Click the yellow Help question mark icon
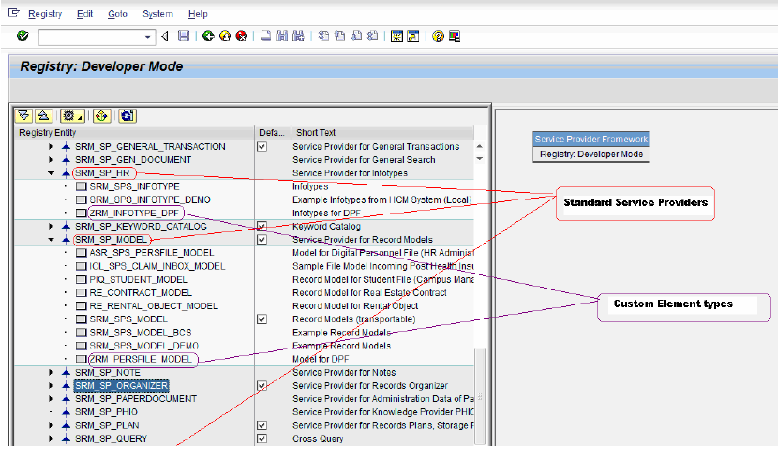 point(437,36)
